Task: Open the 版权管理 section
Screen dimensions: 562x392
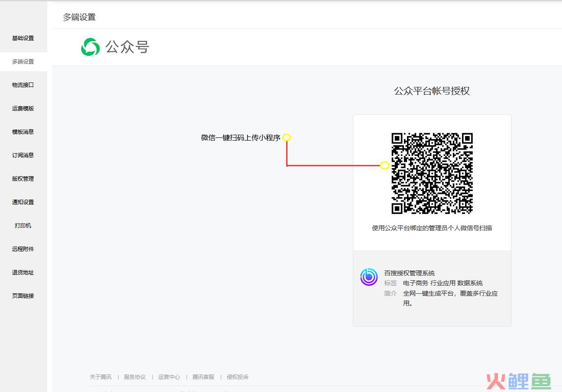Action: pyautogui.click(x=23, y=178)
